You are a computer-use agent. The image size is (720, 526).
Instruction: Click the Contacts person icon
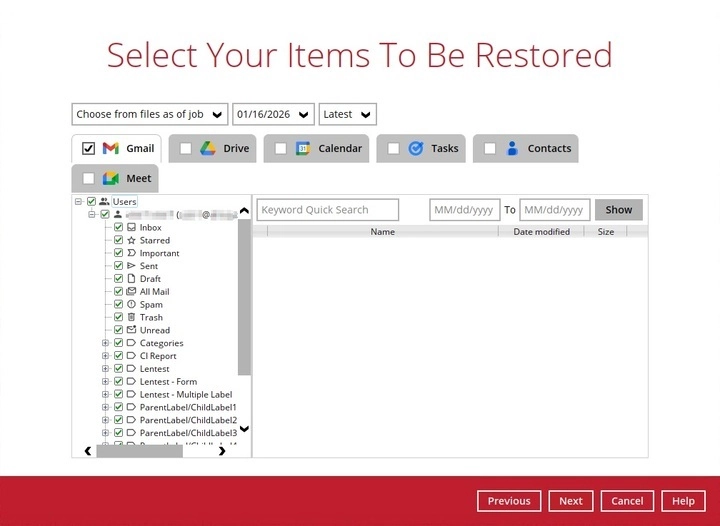[x=512, y=149]
